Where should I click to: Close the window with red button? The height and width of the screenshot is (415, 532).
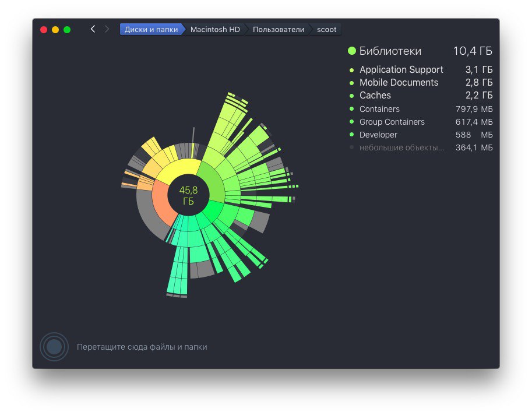[44, 30]
